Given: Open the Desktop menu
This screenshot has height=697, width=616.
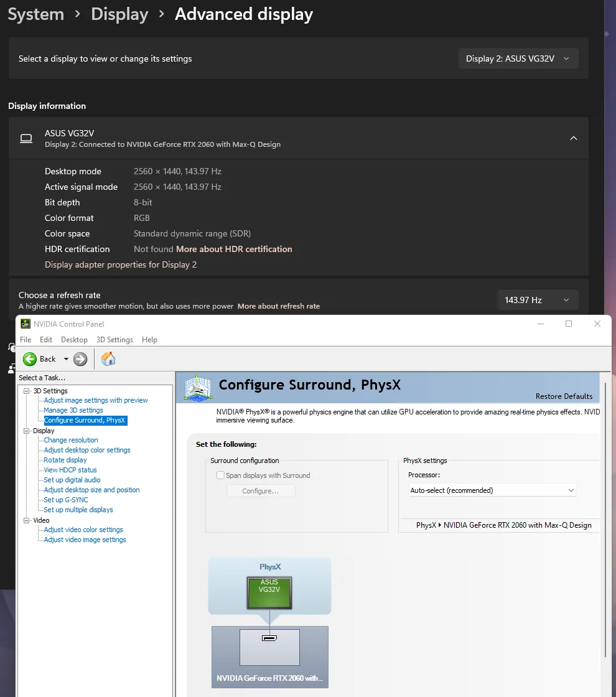Looking at the screenshot, I should coord(74,340).
